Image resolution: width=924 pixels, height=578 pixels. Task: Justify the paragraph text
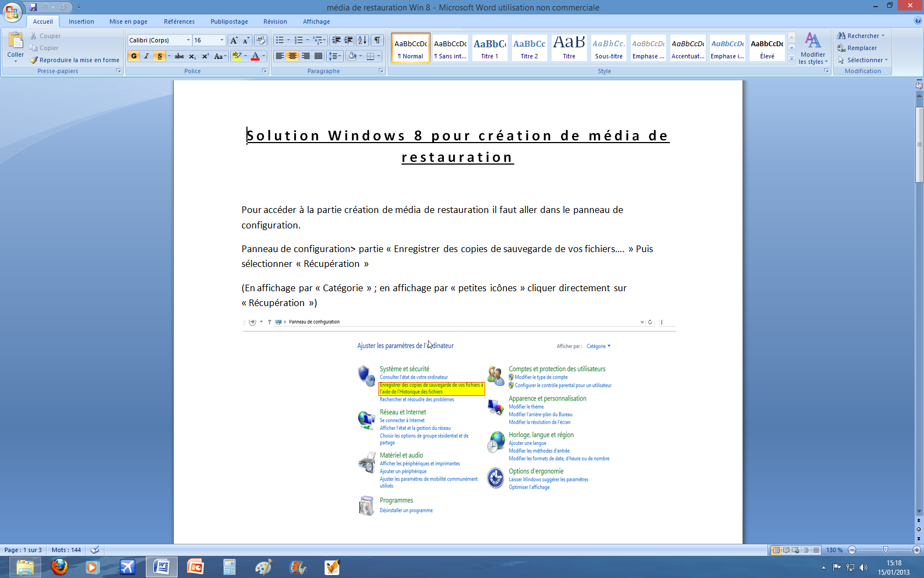pos(318,56)
